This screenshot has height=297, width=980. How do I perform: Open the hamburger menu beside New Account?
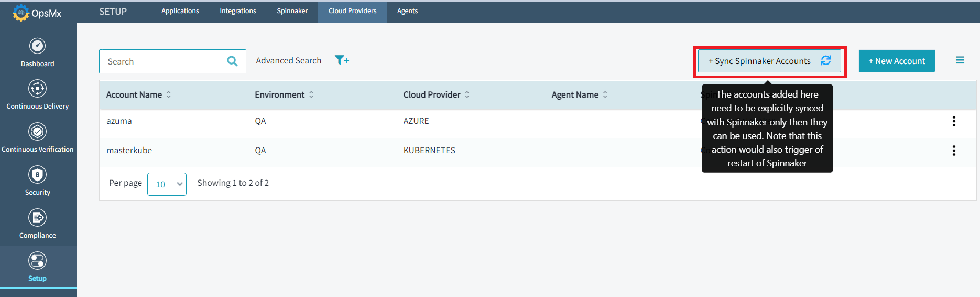click(x=960, y=60)
